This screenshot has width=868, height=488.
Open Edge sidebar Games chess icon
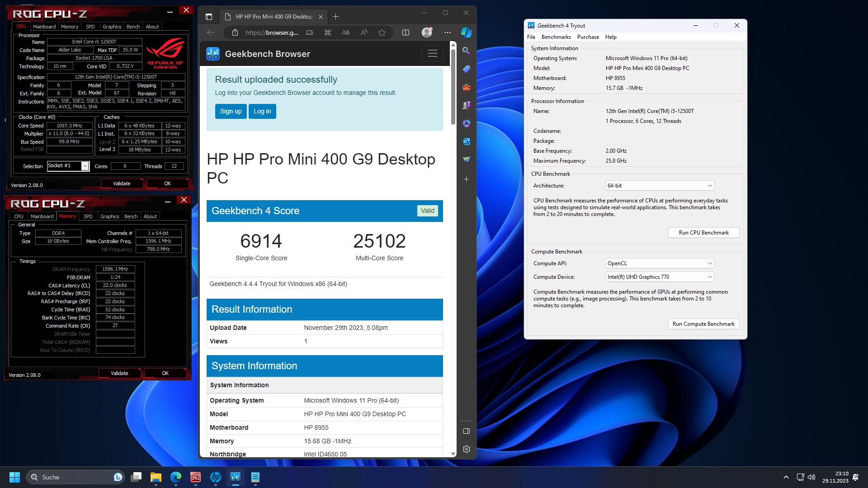467,105
